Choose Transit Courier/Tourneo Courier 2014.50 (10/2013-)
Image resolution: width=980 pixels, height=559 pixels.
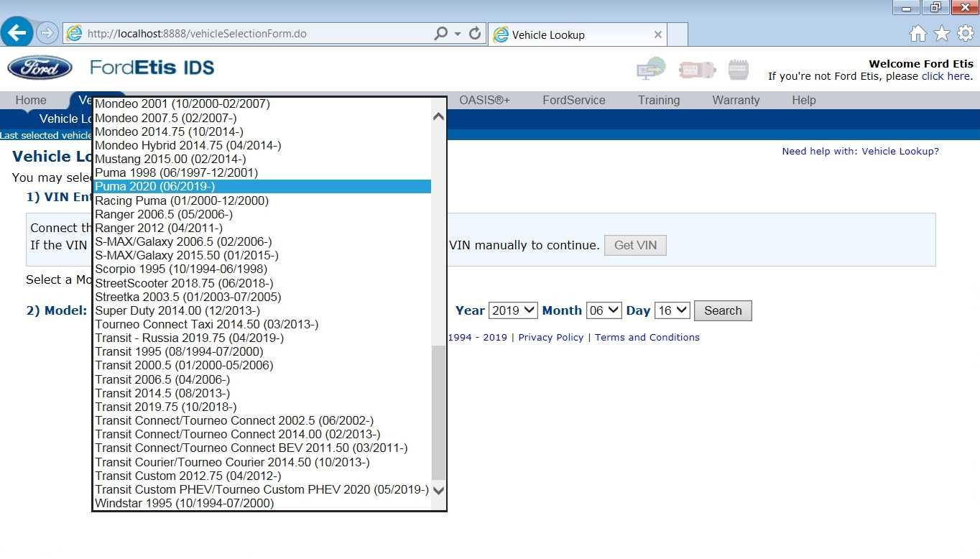pos(263,462)
